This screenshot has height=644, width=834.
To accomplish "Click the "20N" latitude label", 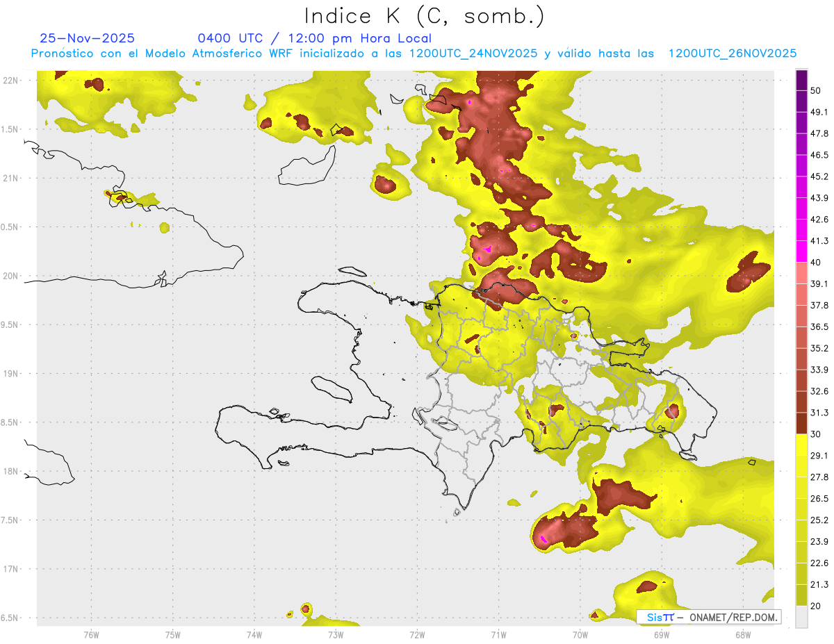I will coord(10,276).
